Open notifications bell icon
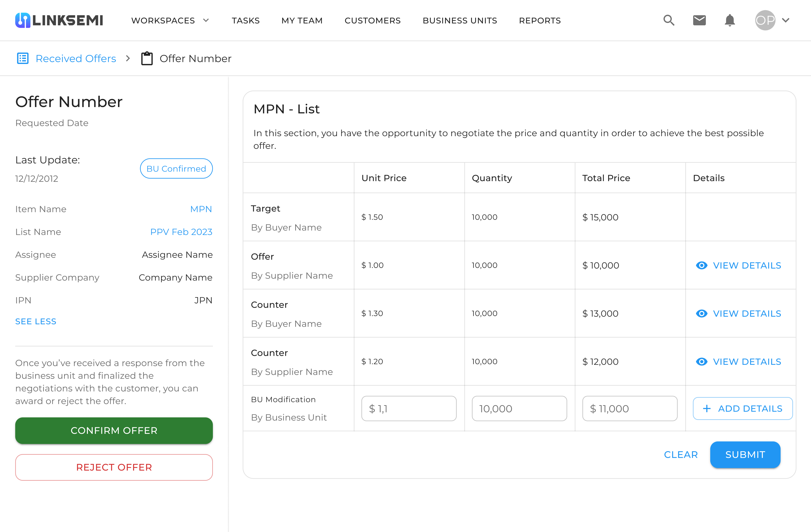 coord(730,20)
